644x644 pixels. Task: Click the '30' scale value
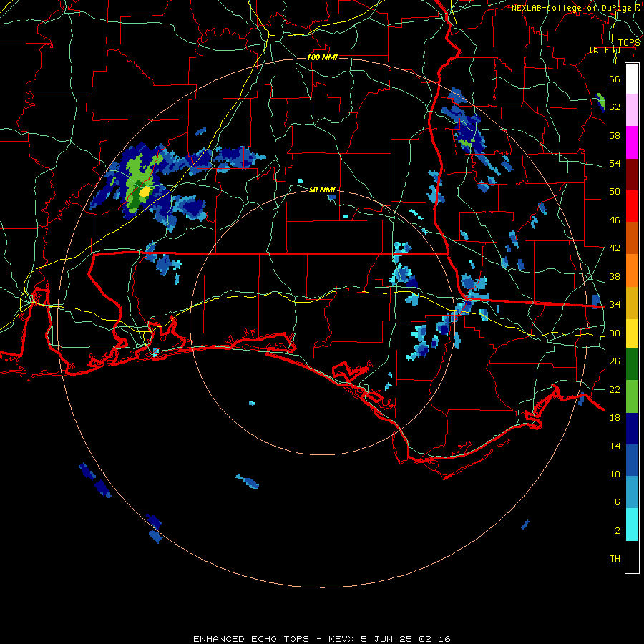(x=615, y=333)
